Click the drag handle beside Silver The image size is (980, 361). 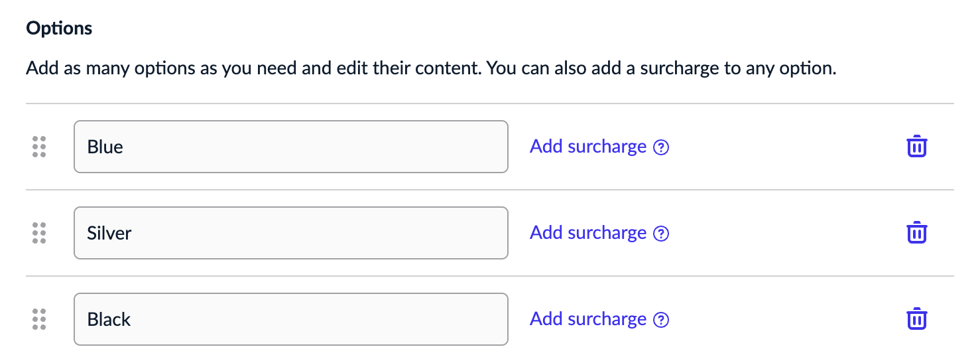[x=39, y=233]
